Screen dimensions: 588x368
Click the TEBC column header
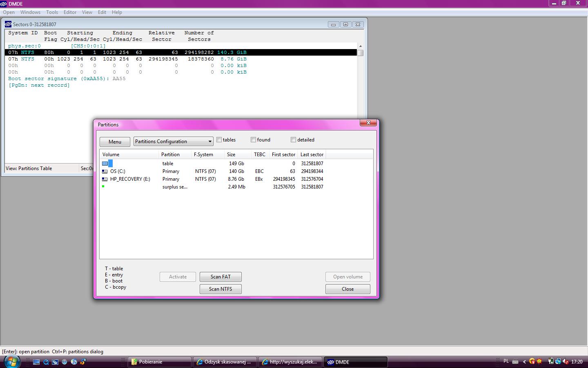click(260, 155)
